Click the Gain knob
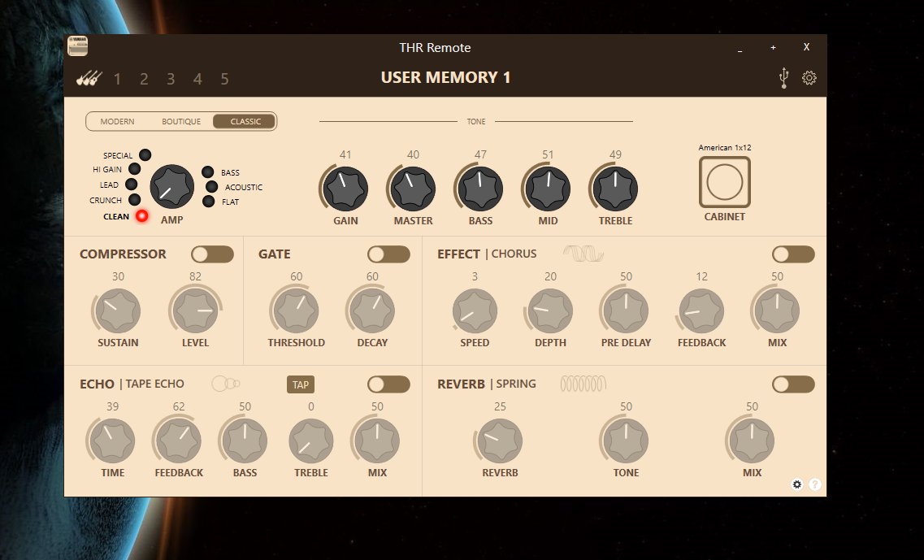Screen dimensions: 924x560 click(x=345, y=189)
